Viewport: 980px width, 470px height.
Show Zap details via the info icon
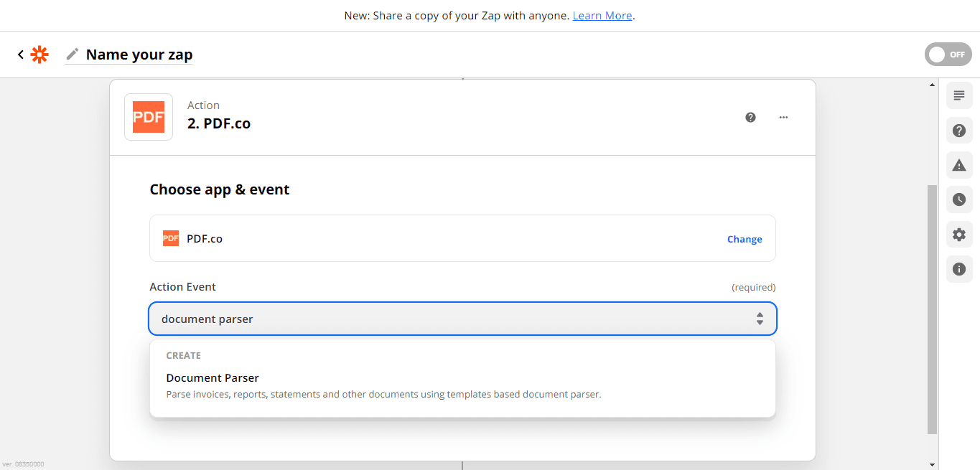click(959, 268)
